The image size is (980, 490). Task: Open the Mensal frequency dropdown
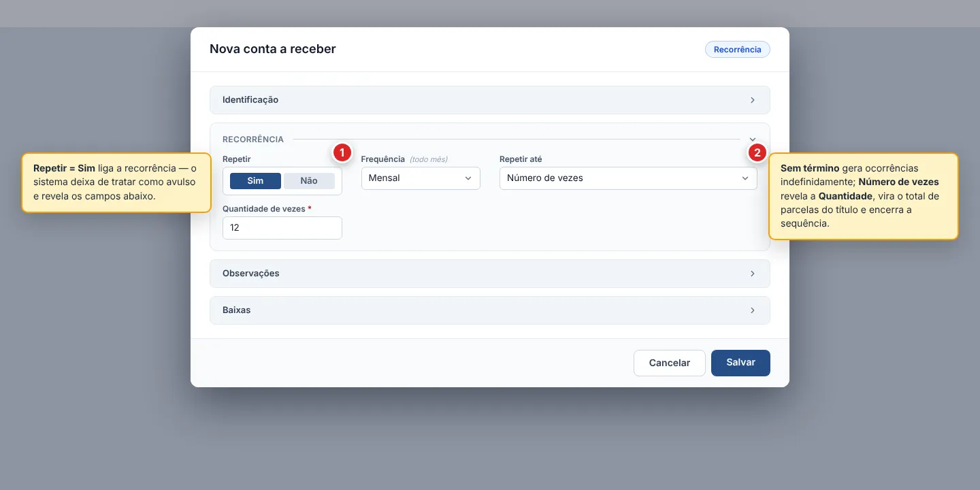pyautogui.click(x=421, y=178)
